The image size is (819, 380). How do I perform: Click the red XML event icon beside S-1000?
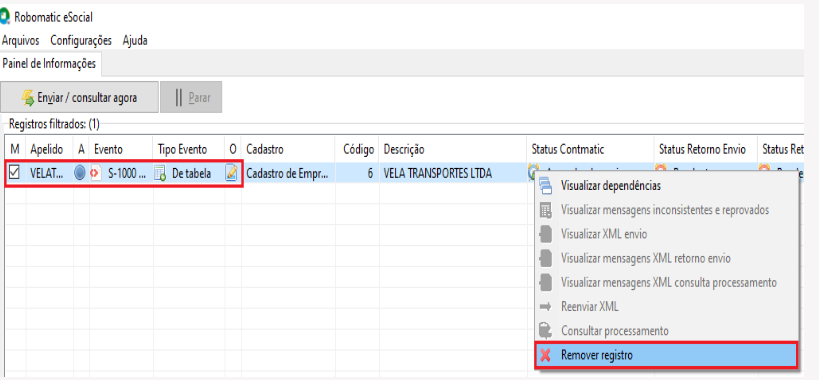pyautogui.click(x=96, y=173)
